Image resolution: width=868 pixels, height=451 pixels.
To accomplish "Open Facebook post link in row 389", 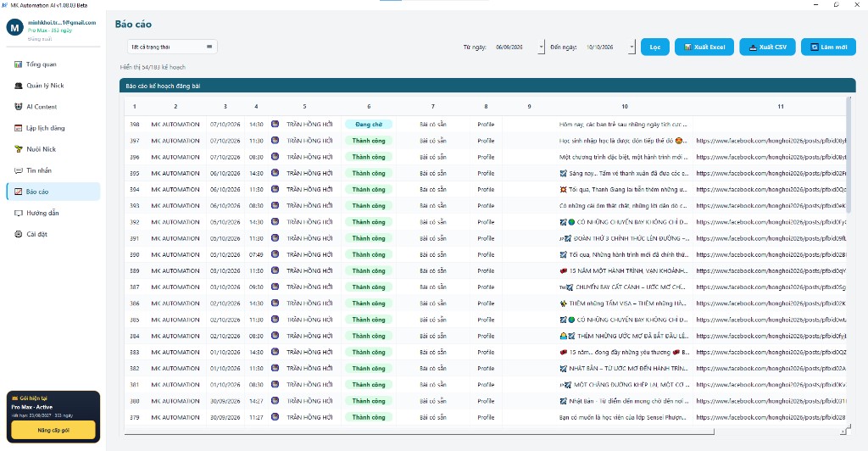I will pyautogui.click(x=771, y=270).
